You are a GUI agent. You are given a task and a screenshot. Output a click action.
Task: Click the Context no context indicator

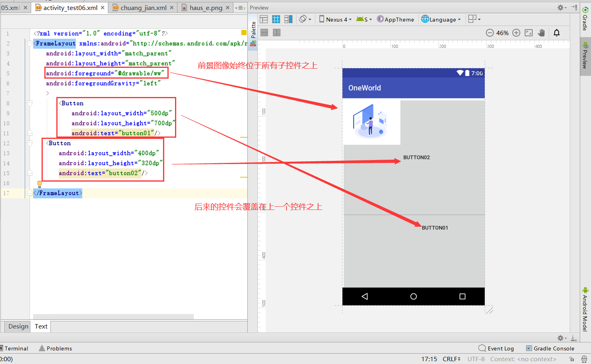523,359
